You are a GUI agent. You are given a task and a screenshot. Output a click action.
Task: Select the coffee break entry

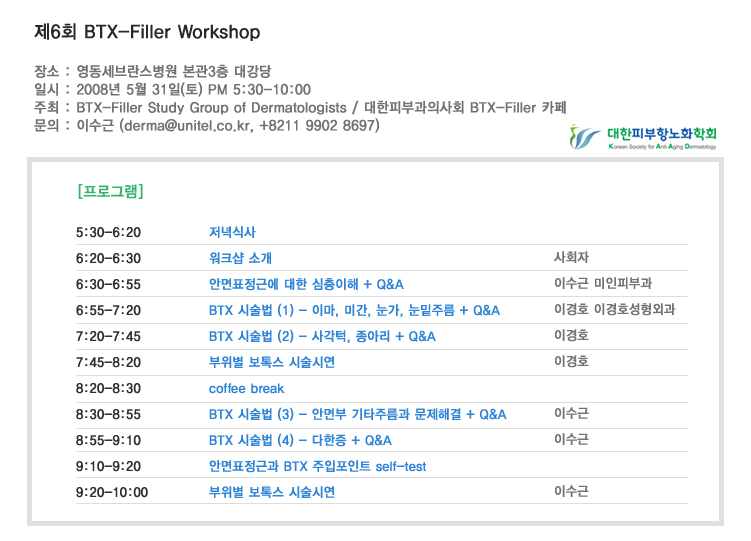click(x=246, y=388)
